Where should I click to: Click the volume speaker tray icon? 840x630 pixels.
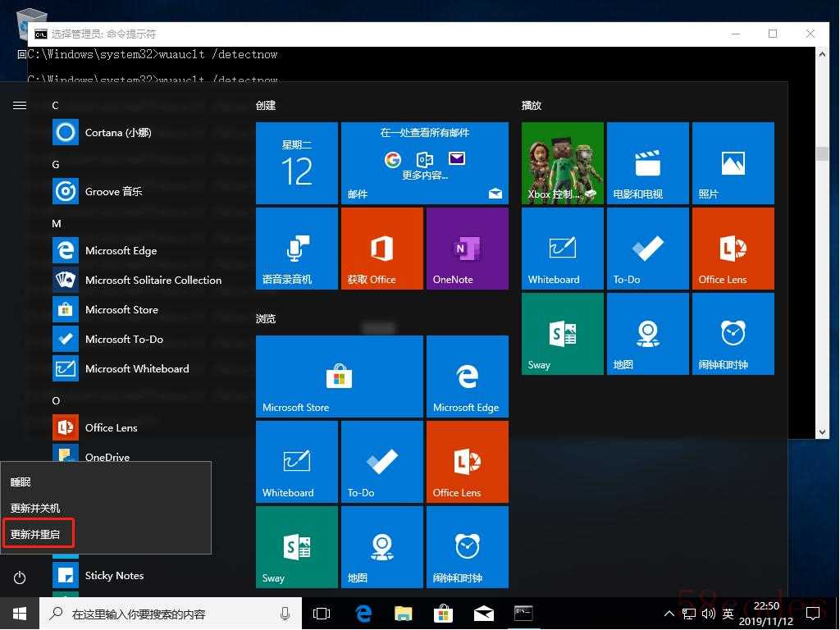(708, 614)
